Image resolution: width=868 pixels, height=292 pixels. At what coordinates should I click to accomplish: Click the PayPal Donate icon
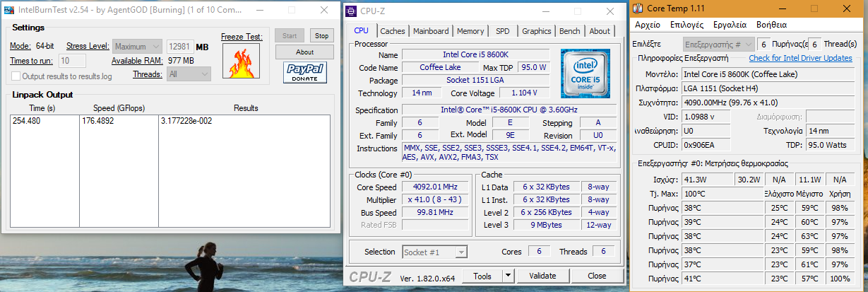click(304, 73)
